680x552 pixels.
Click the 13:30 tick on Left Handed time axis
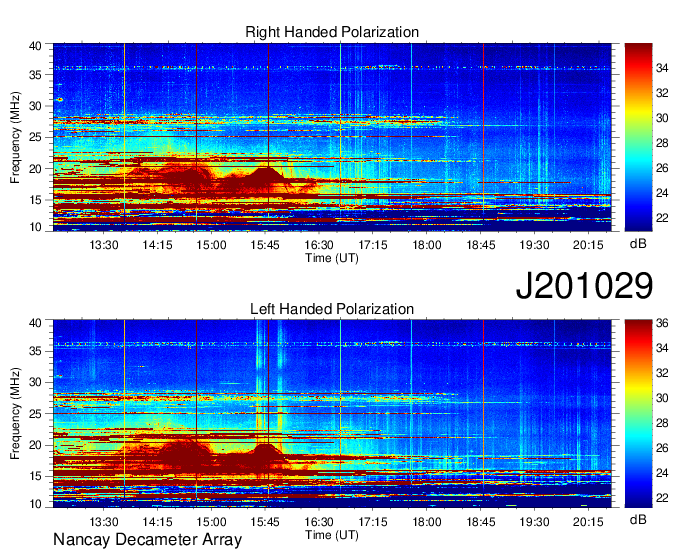104,522
